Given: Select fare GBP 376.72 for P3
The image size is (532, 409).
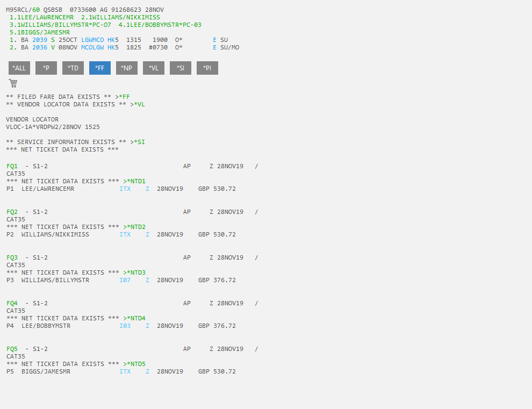Looking at the screenshot, I should point(217,280).
